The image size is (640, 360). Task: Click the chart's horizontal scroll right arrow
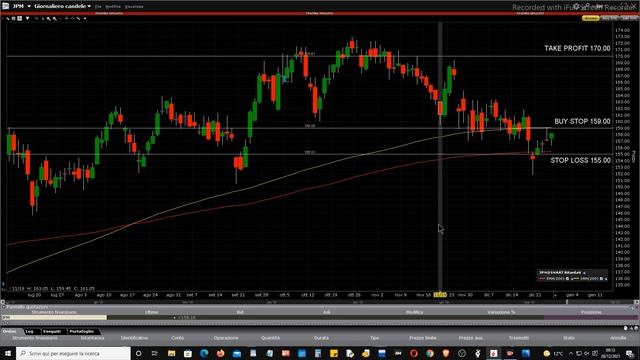pyautogui.click(x=636, y=302)
